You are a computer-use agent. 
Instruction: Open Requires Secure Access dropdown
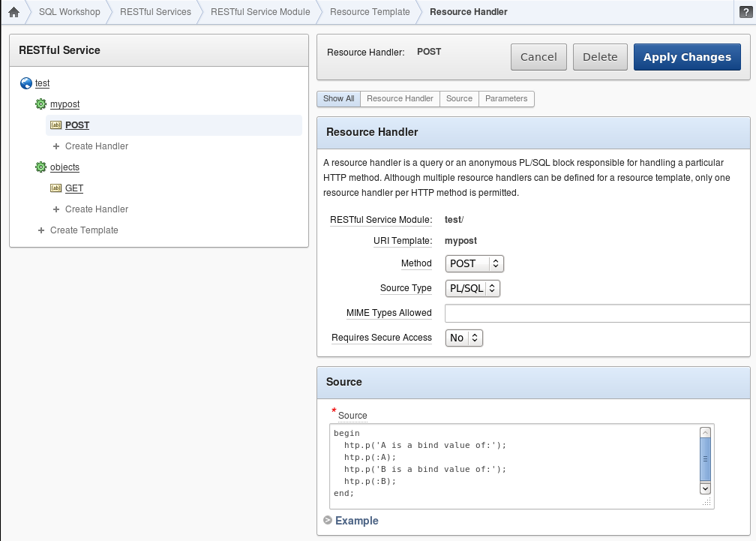[x=464, y=338]
